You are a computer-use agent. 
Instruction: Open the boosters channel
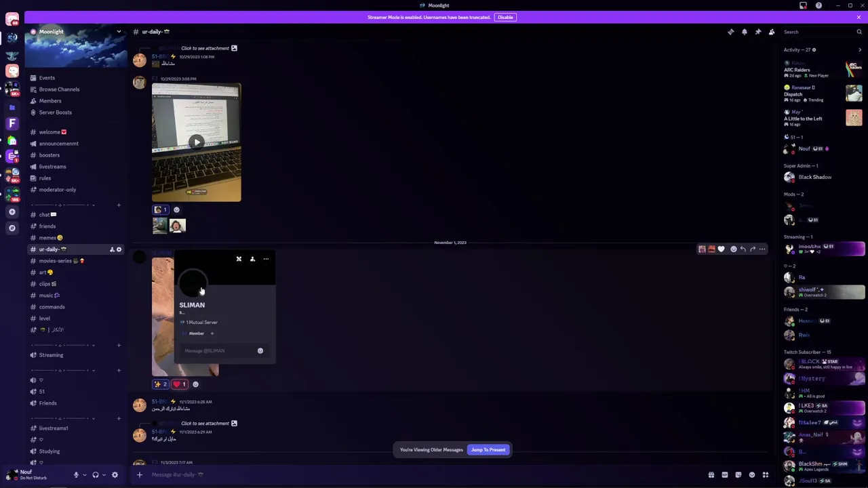point(49,155)
